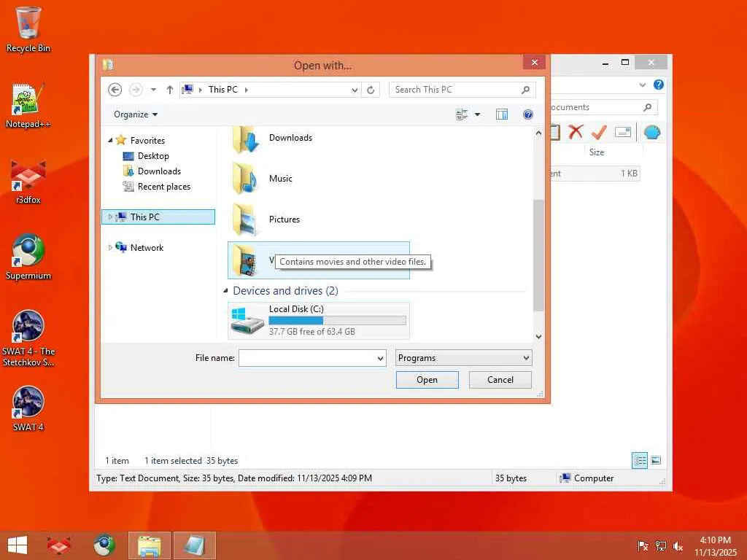
Task: Click the file list scroll up arrow
Action: point(538,133)
